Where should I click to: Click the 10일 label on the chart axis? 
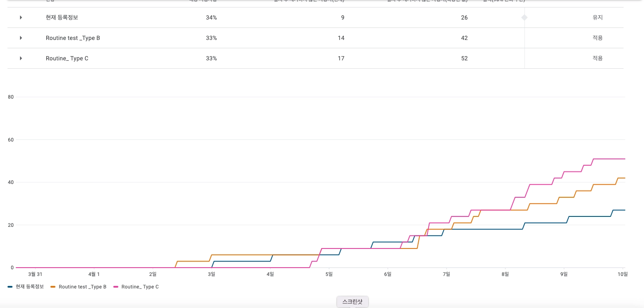622,274
